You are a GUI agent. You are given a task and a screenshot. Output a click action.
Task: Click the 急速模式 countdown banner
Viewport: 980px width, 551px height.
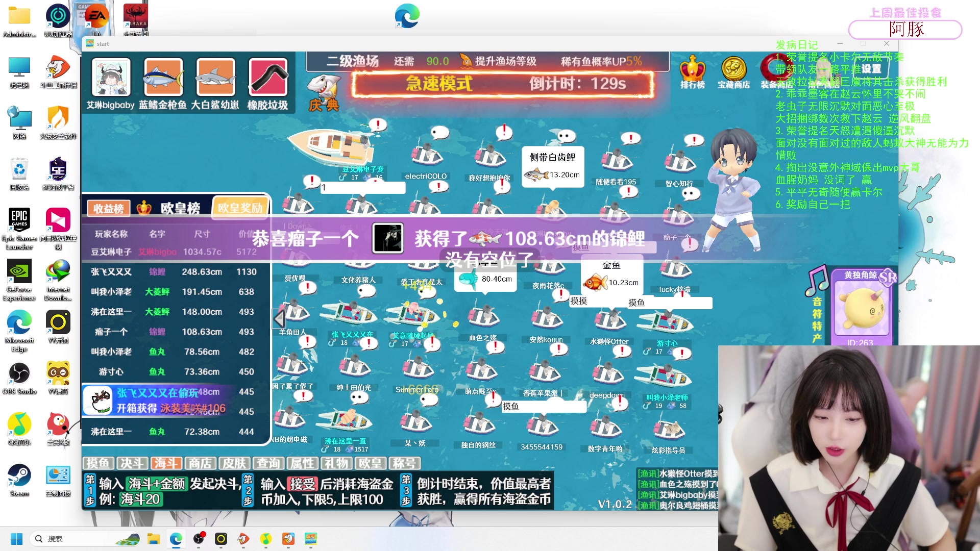(503, 84)
